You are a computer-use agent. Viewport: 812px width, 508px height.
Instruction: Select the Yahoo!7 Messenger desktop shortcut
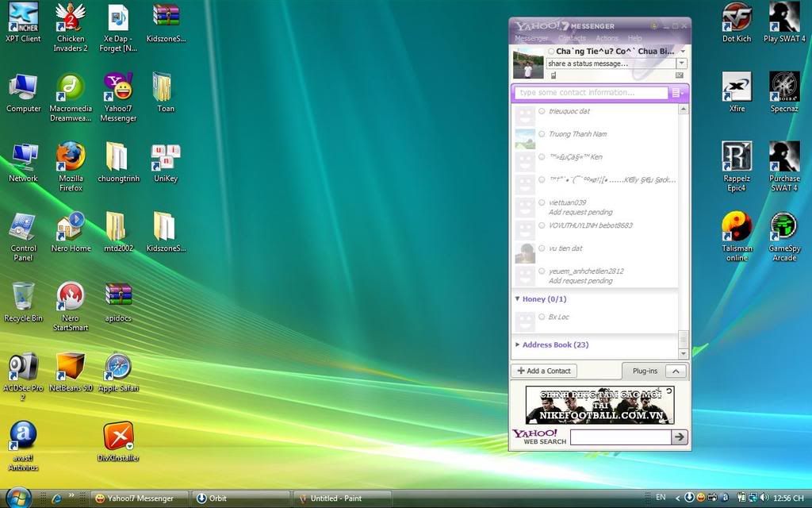118,98
